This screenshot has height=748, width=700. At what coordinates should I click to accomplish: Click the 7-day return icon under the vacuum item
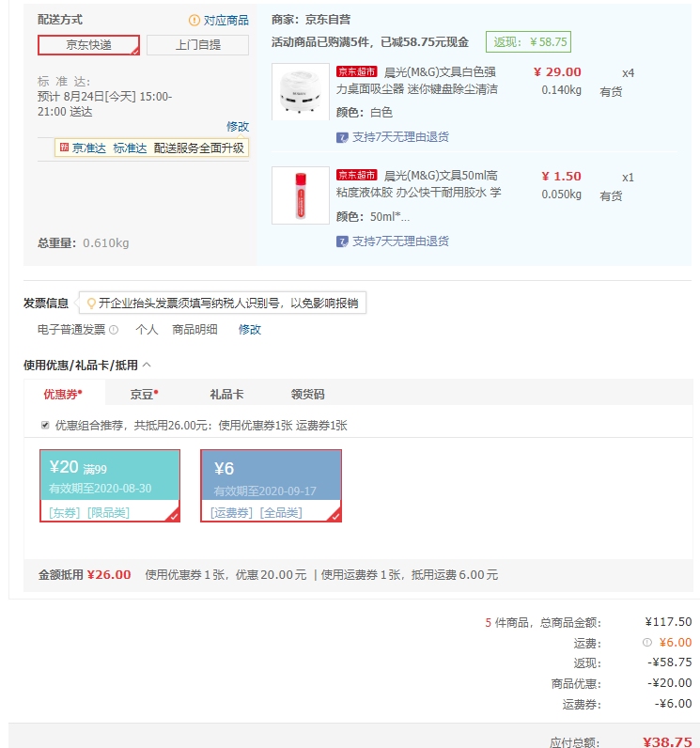click(342, 137)
